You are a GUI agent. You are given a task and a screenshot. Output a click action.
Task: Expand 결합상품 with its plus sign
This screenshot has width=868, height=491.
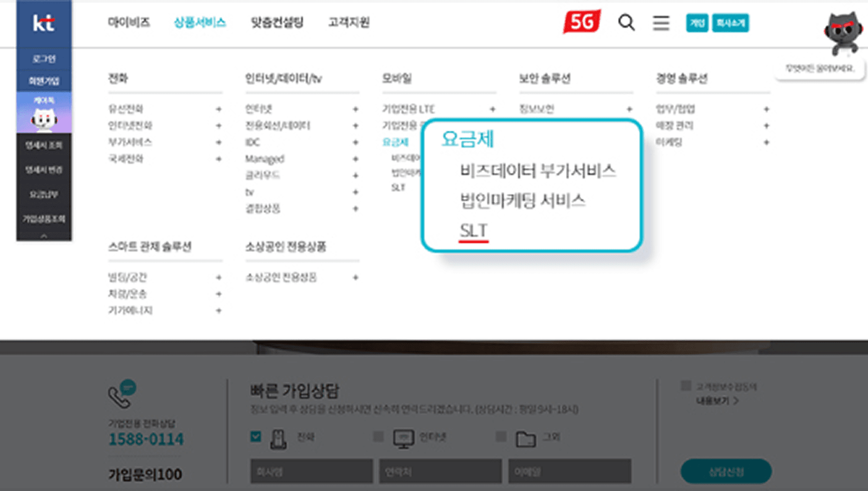click(x=356, y=209)
